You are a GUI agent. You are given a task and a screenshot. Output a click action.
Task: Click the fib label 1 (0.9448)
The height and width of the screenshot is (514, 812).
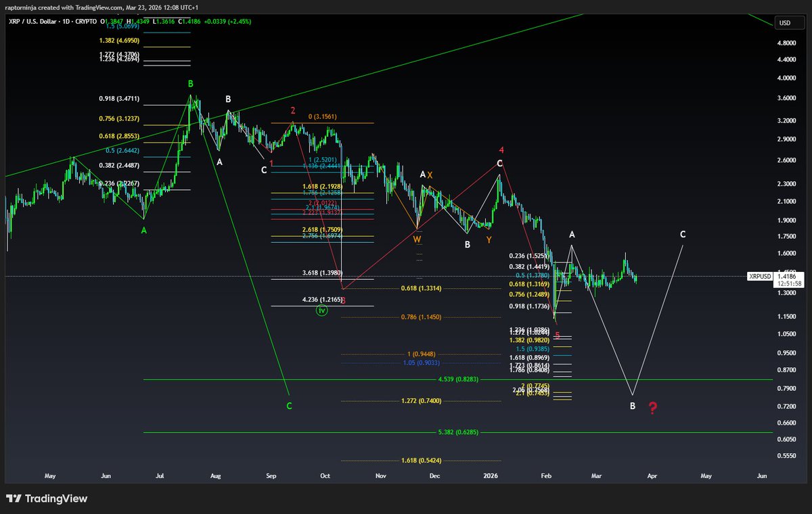click(x=422, y=353)
